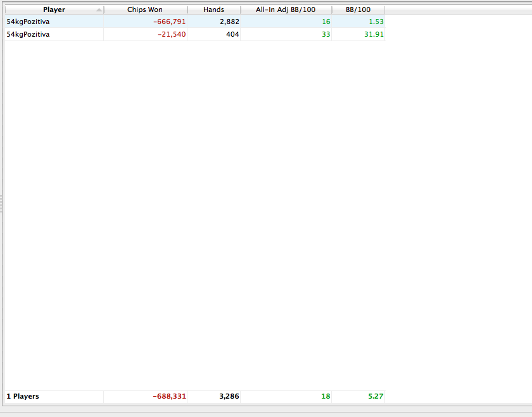Click the total chips won -688,331
Viewport: 532px width, 417px height.
coord(169,396)
